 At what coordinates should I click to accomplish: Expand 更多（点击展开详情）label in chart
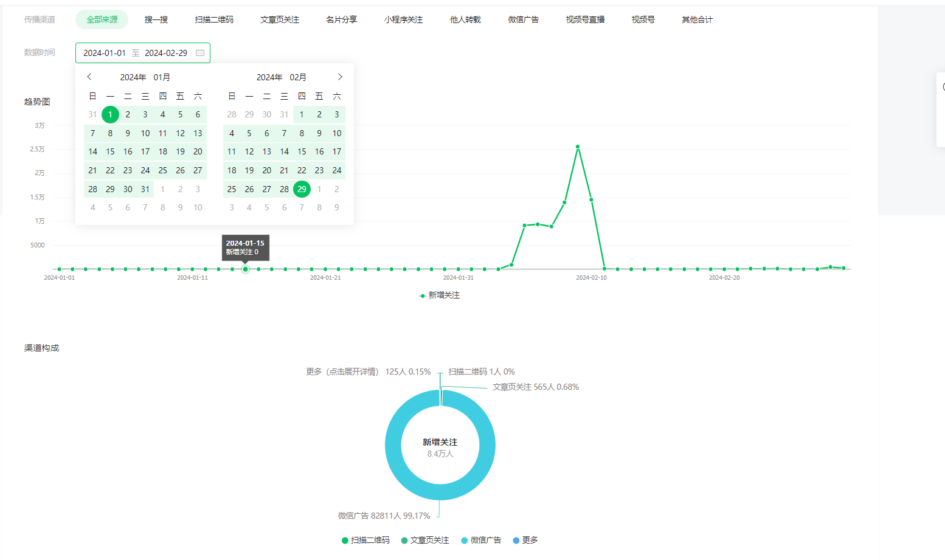(342, 372)
